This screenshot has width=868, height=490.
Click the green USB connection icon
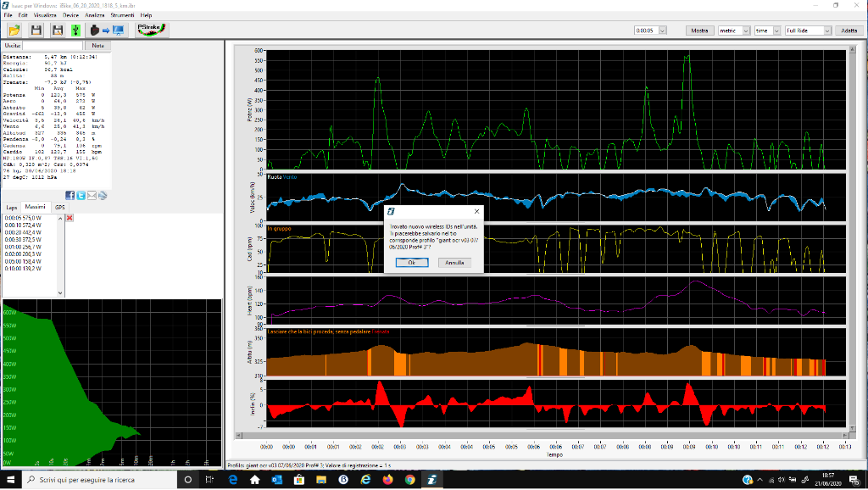75,30
